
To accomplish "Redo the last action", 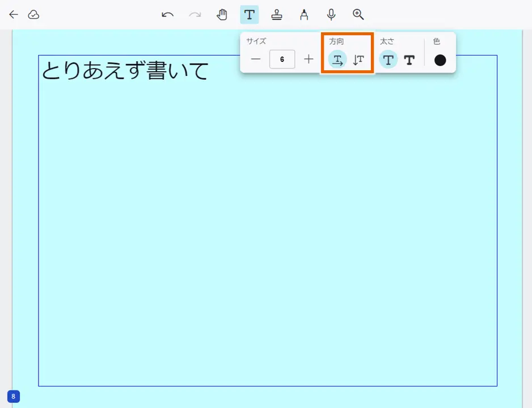I will point(195,15).
